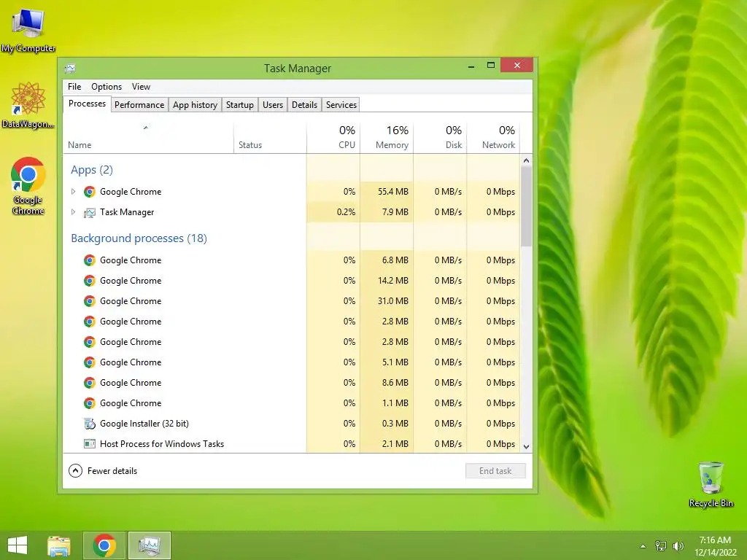Show hidden system tray icons
This screenshot has width=747, height=560.
(x=643, y=546)
